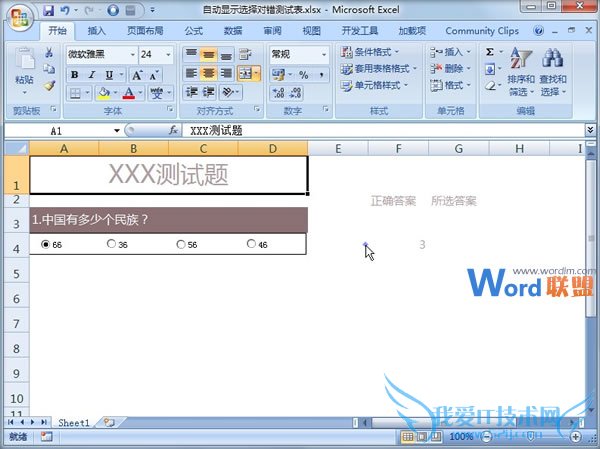Open 查找和选择 find and select menu
This screenshot has height=449, width=600.
tap(553, 72)
